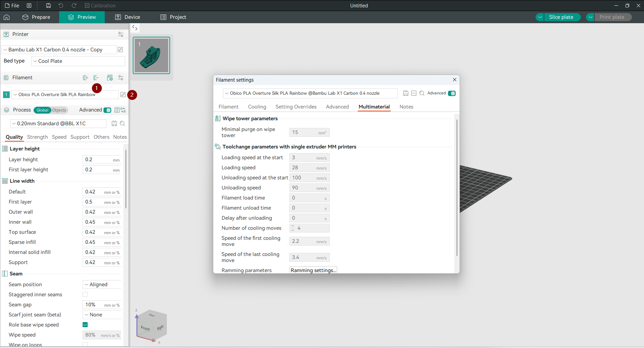The width and height of the screenshot is (644, 348).
Task: Search process settings
Action: pos(123,124)
